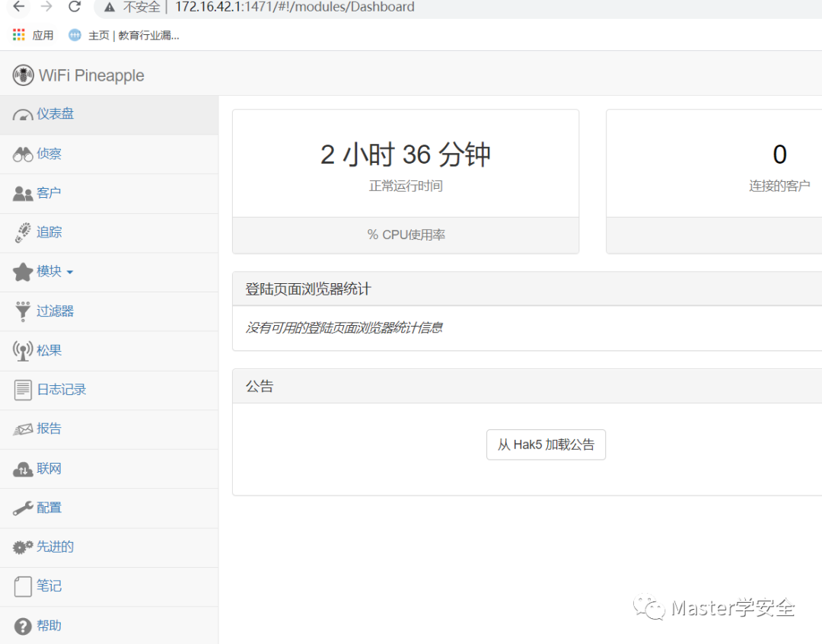Screen dimensions: 822x644
Task: Click the 2 小时 36 分钟 uptime value
Action: click(x=405, y=155)
